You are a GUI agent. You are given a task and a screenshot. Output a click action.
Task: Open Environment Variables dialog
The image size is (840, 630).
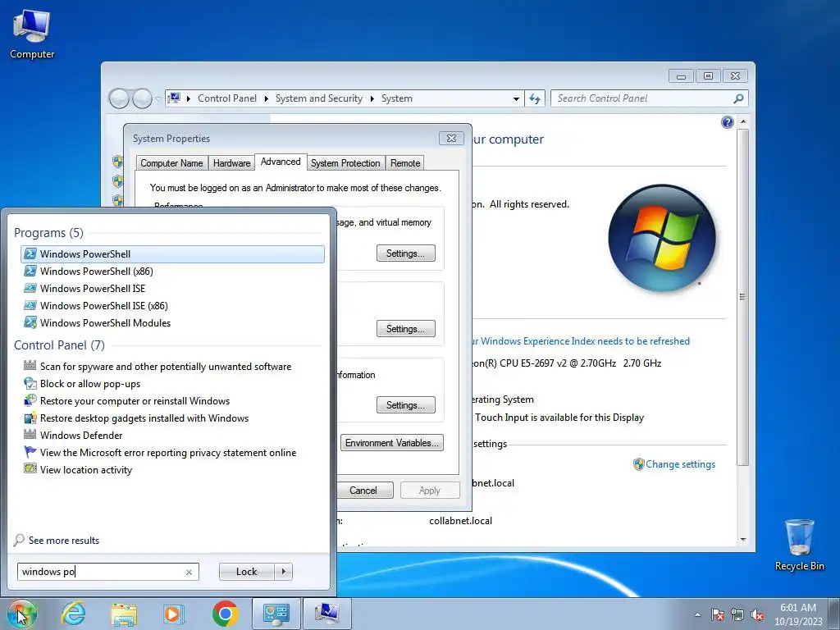pos(391,443)
